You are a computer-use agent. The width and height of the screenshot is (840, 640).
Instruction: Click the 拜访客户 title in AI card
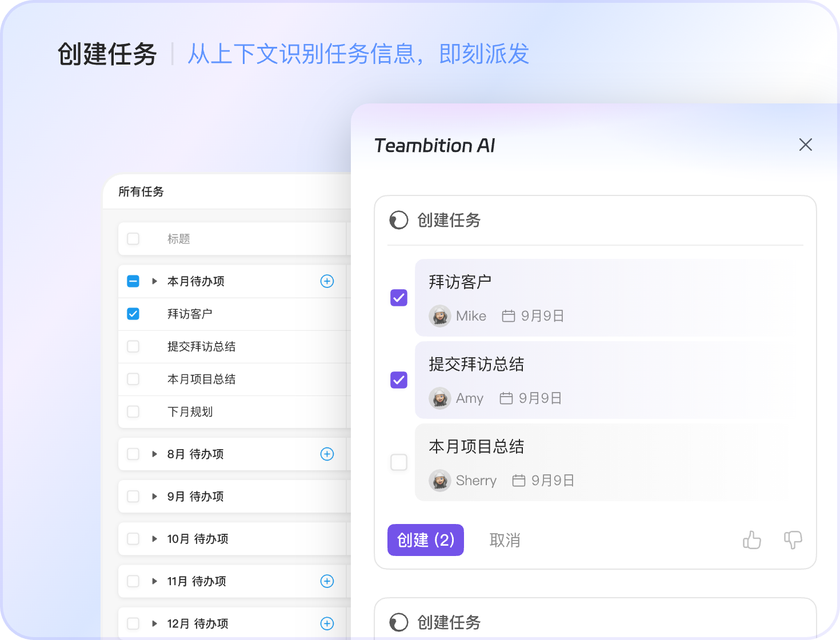click(x=461, y=282)
